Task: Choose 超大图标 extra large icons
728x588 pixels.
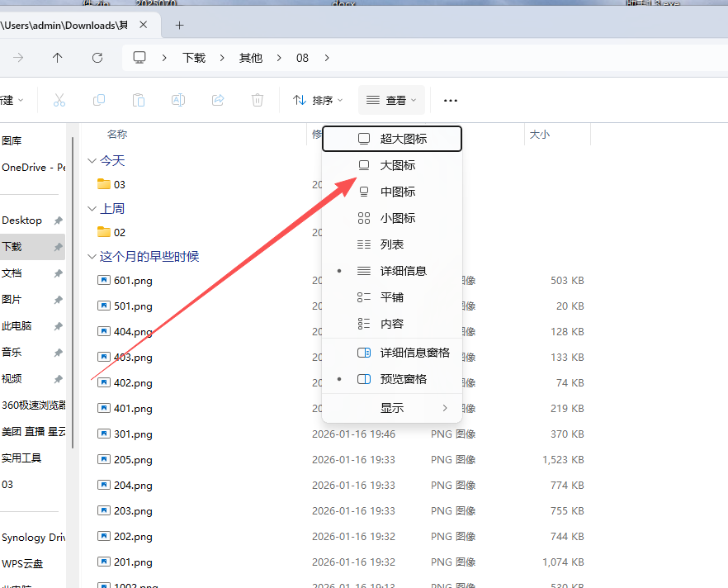Action: (x=403, y=139)
